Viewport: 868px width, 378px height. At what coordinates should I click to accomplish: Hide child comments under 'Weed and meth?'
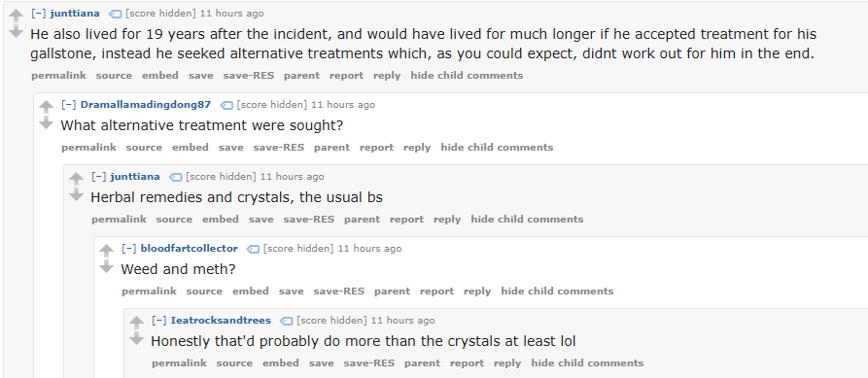pos(557,292)
